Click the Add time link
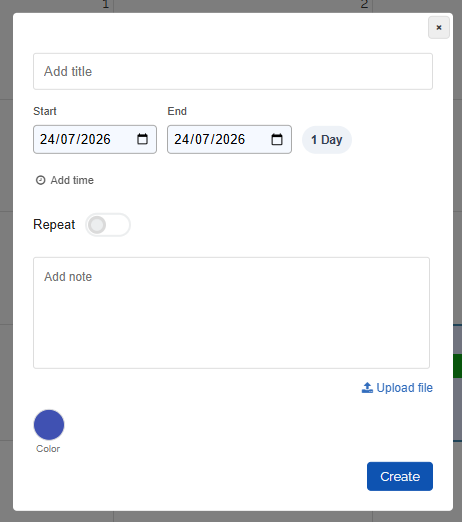 tap(72, 180)
